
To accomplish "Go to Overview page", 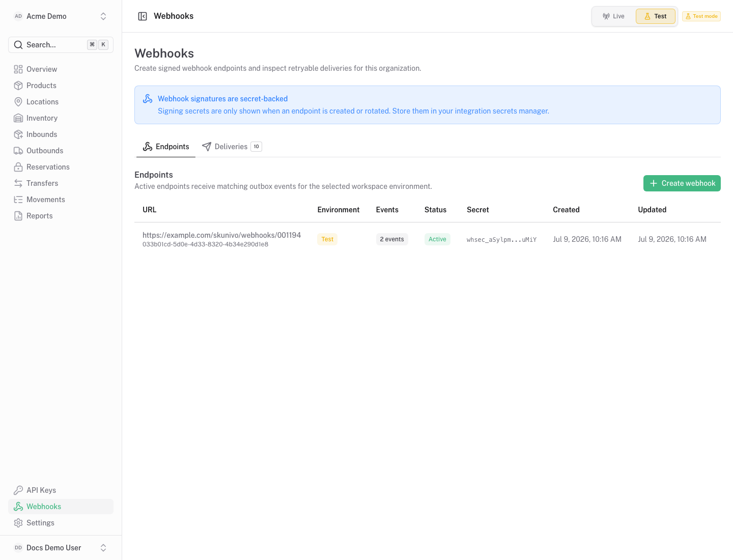I will pos(61,69).
